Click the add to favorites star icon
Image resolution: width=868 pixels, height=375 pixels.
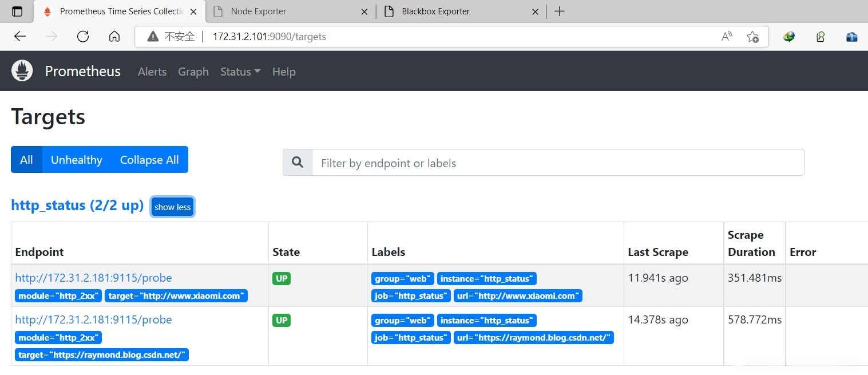tap(752, 37)
